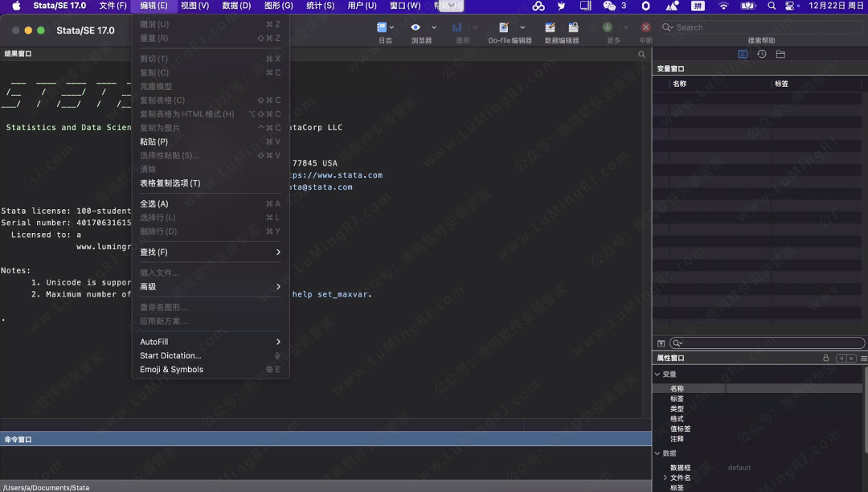
Task: Click the history clock icon above variables panel
Action: (x=761, y=54)
